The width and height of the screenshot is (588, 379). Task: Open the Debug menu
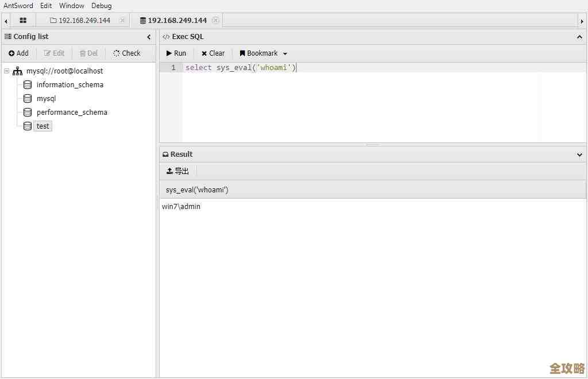click(x=101, y=5)
